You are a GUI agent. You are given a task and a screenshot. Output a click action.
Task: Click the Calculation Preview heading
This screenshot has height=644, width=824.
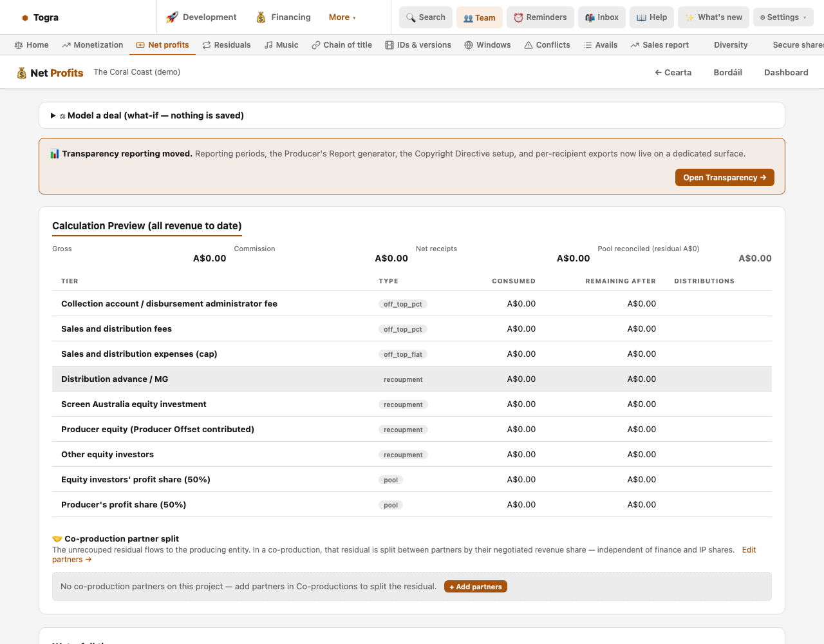(147, 226)
